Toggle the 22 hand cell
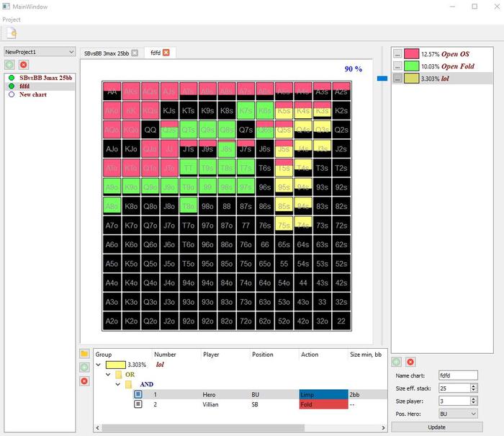The width and height of the screenshot is (504, 436). tap(341, 321)
